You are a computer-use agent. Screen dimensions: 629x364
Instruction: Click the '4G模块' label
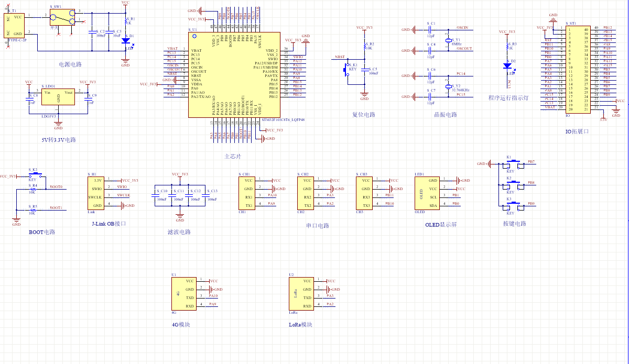[180, 325]
